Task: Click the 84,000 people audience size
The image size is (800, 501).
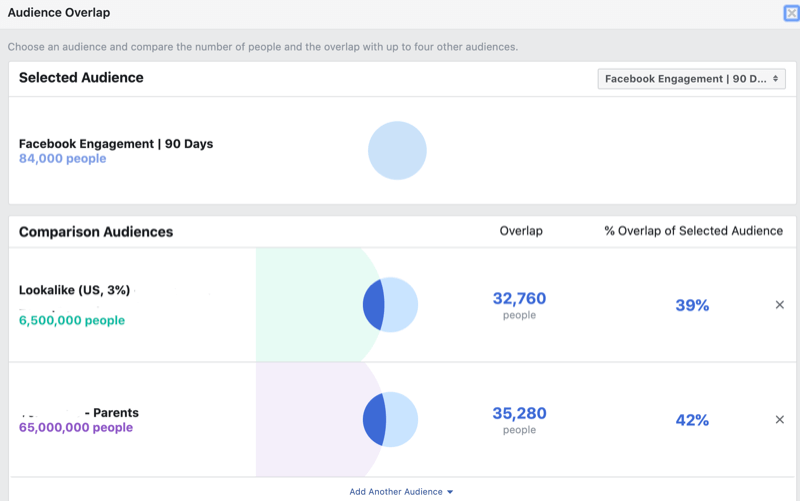Action: point(63,159)
